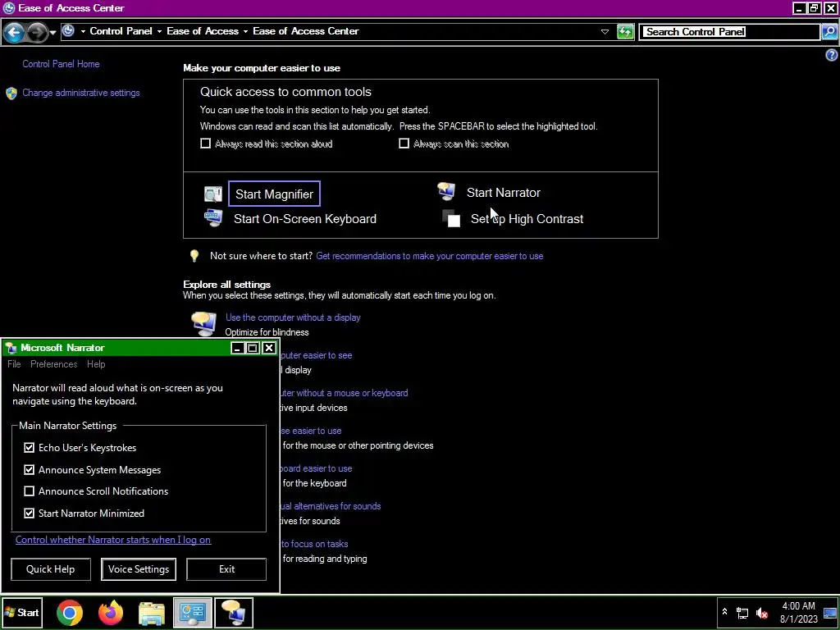Open the blue Help question mark icon
840x630 pixels.
(x=832, y=55)
